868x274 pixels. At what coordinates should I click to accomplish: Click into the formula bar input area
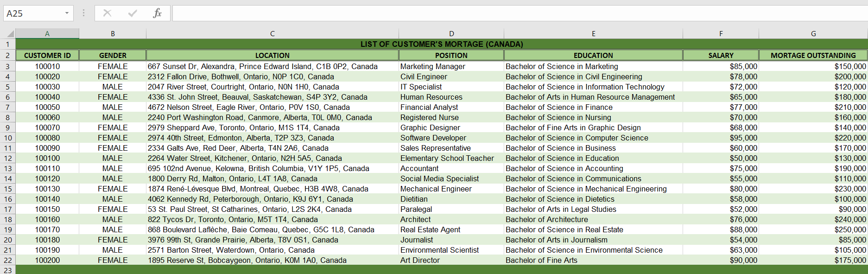coord(520,13)
